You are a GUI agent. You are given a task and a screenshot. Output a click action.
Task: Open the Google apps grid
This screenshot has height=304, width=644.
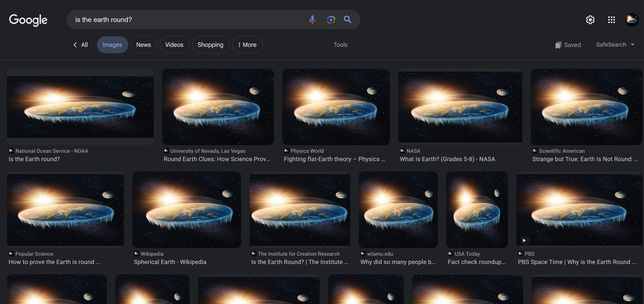click(x=611, y=20)
